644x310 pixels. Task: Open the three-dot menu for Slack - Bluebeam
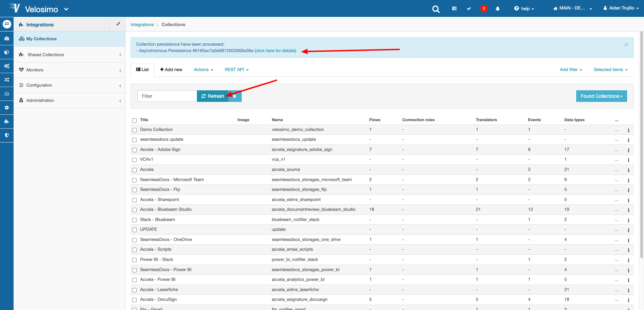click(628, 220)
